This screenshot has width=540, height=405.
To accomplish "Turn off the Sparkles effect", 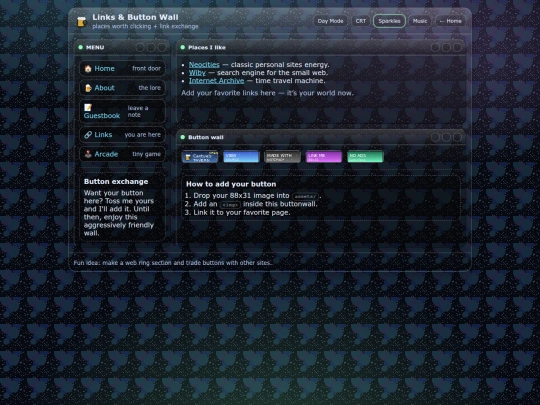I will [x=389, y=21].
